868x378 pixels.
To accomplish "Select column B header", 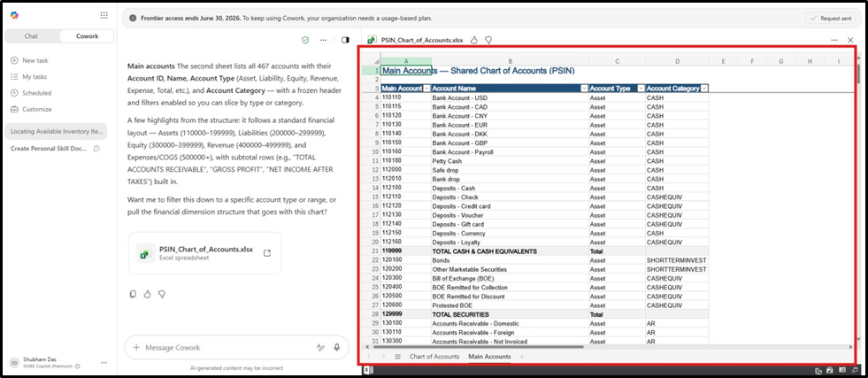I will [510, 61].
